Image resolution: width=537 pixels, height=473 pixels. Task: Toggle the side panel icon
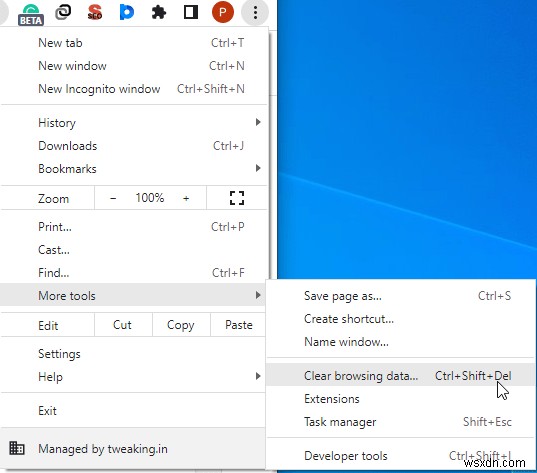(x=191, y=12)
